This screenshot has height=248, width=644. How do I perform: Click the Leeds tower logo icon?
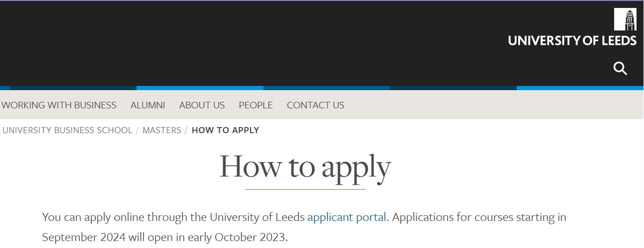[x=625, y=20]
